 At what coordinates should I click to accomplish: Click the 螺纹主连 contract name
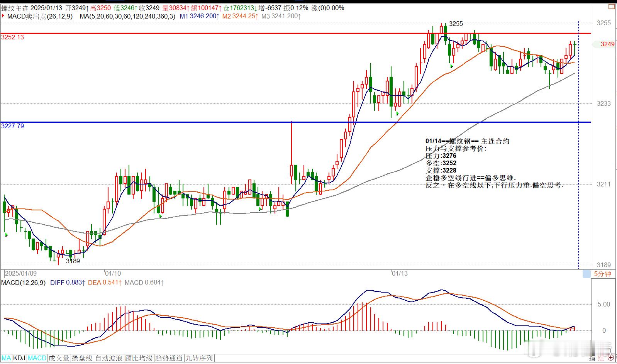pos(15,8)
